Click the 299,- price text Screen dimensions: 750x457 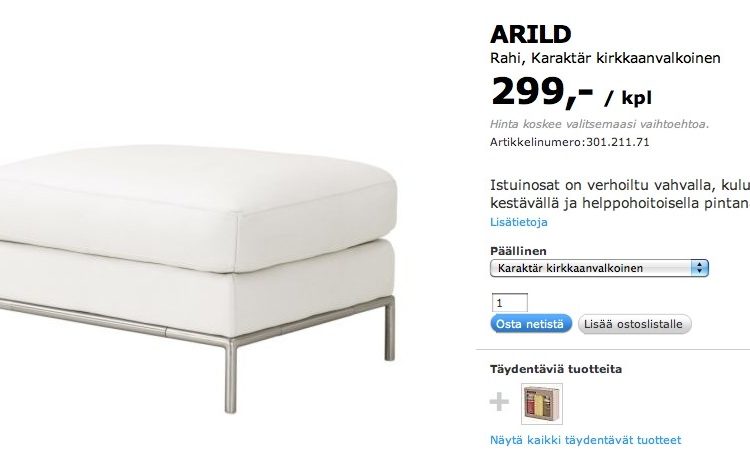(542, 91)
